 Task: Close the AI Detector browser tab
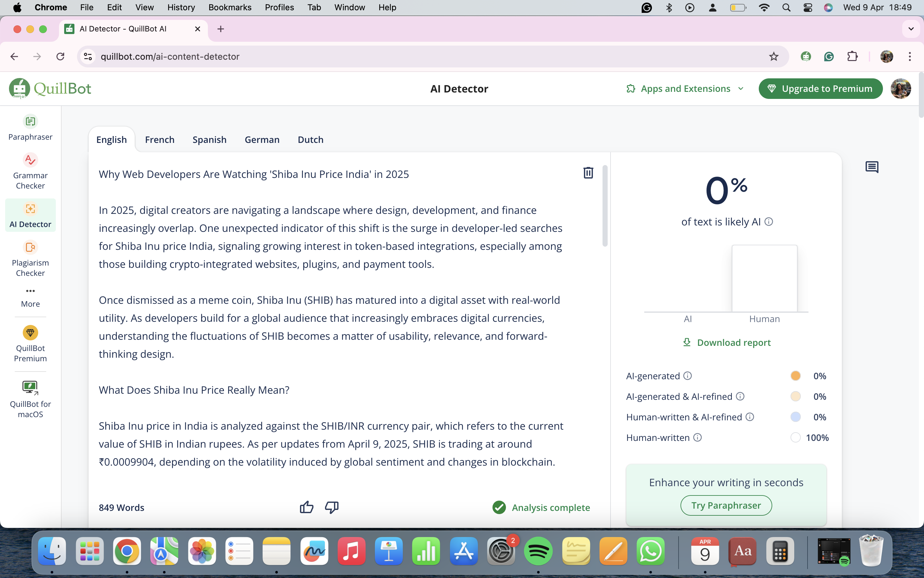(197, 29)
